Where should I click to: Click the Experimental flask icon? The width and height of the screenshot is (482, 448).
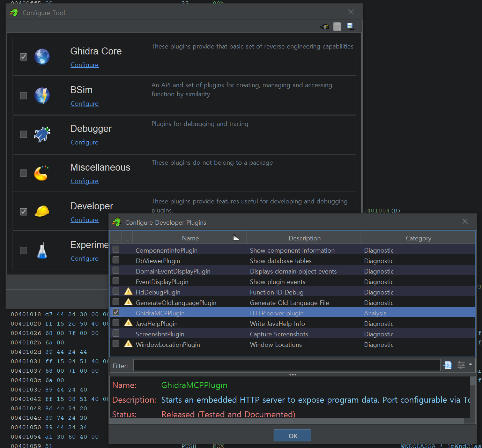[42, 250]
